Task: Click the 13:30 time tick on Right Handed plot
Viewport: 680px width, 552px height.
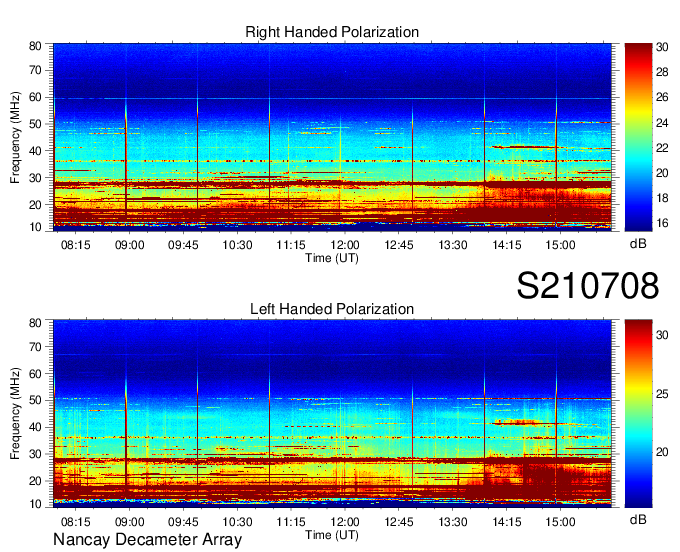Action: tap(453, 245)
